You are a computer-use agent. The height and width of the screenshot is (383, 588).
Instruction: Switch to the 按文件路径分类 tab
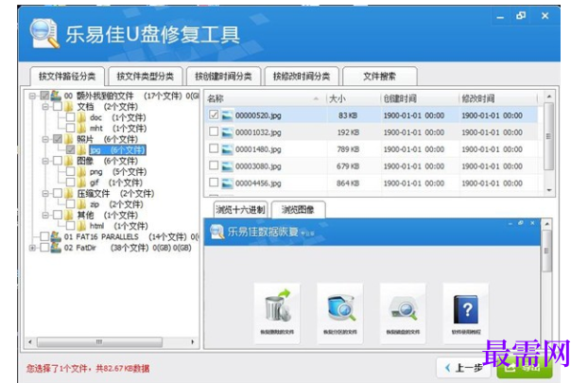(67, 77)
